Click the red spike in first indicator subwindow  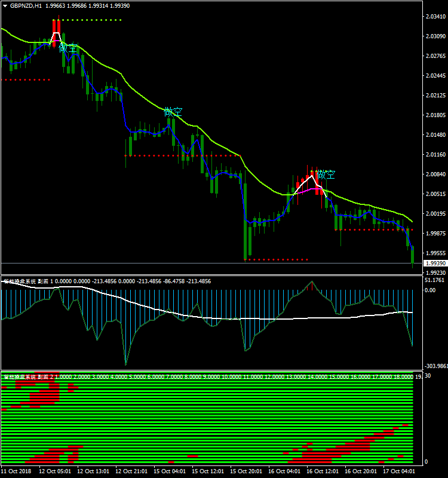tap(311, 285)
